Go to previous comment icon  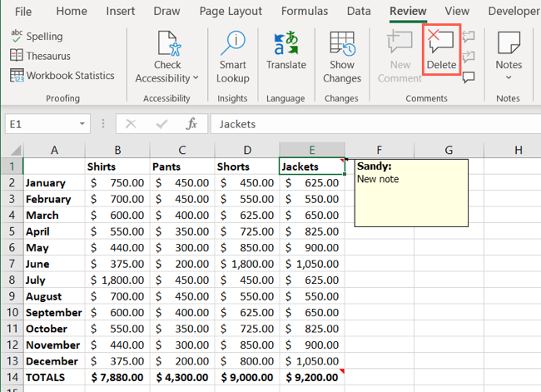point(469,37)
